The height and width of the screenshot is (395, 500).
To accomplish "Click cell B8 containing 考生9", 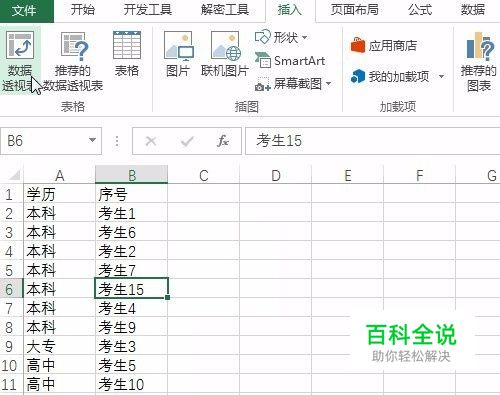I will click(x=132, y=327).
